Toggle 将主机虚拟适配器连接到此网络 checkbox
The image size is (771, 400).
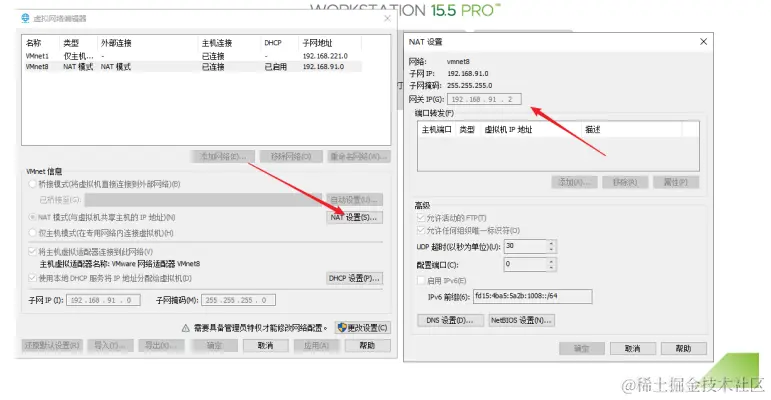point(32,251)
